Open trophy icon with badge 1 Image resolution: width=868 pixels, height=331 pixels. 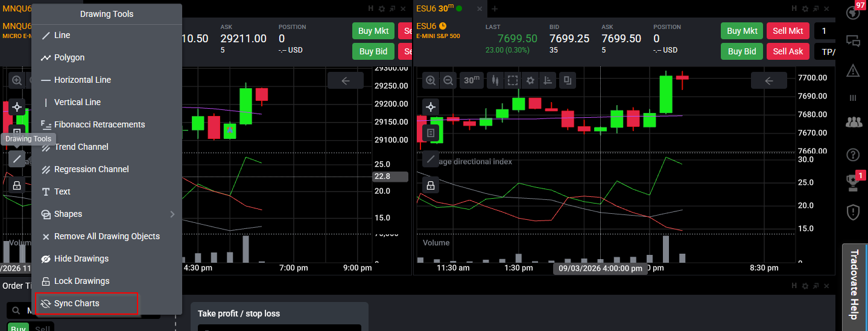click(x=853, y=182)
